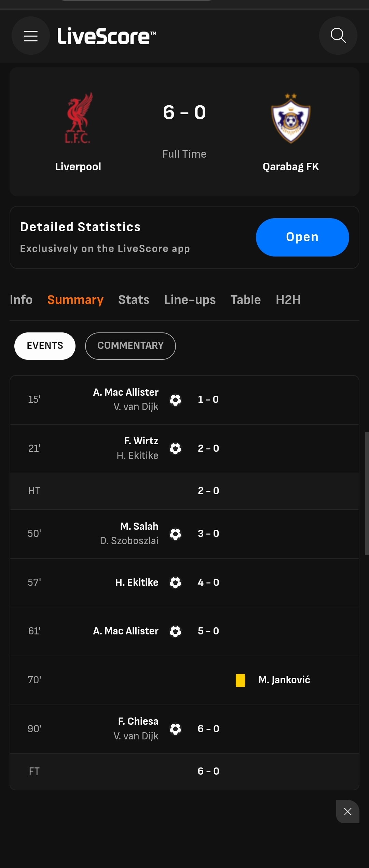
Task: Click the LiveScore logo
Action: (x=107, y=36)
